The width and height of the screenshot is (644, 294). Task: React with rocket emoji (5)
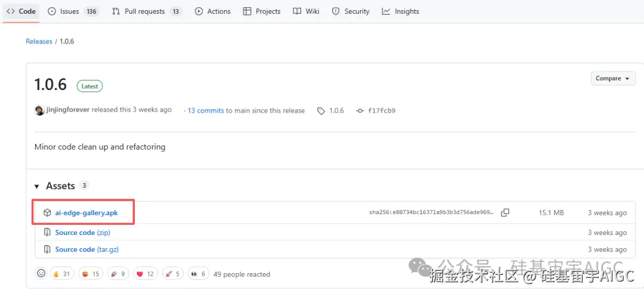pyautogui.click(x=172, y=274)
